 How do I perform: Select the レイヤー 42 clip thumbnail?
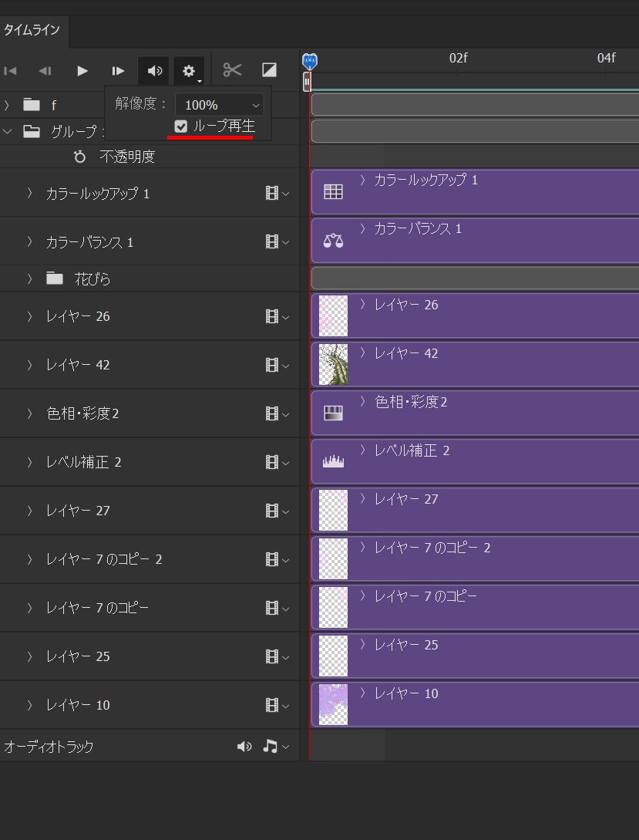[333, 364]
